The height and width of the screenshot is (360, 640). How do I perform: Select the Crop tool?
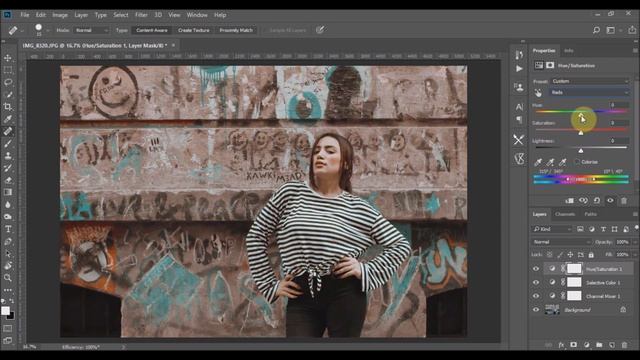click(8, 107)
